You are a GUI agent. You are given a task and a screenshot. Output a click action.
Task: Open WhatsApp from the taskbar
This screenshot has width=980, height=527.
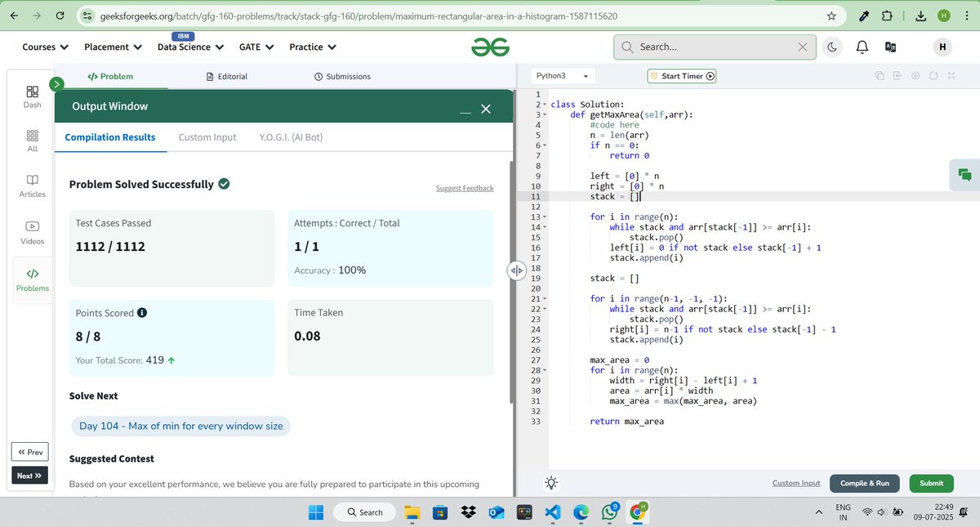tap(608, 512)
